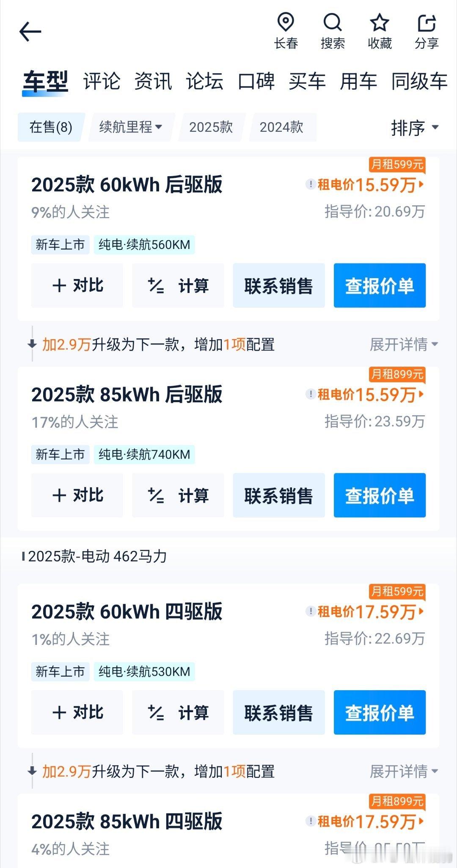This screenshot has height=868, width=457.
Task: Open the 续航里程 dropdown filter
Action: click(x=131, y=127)
